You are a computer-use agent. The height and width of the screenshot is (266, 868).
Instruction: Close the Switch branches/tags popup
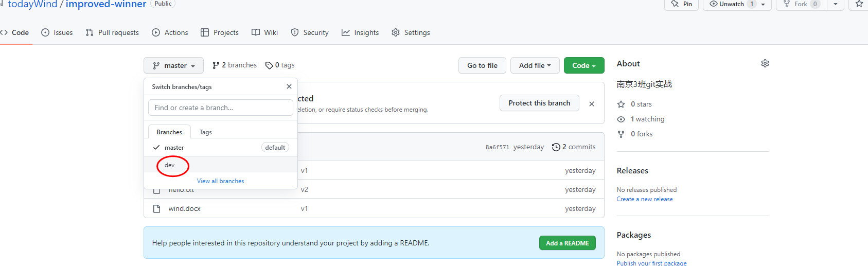pos(289,86)
